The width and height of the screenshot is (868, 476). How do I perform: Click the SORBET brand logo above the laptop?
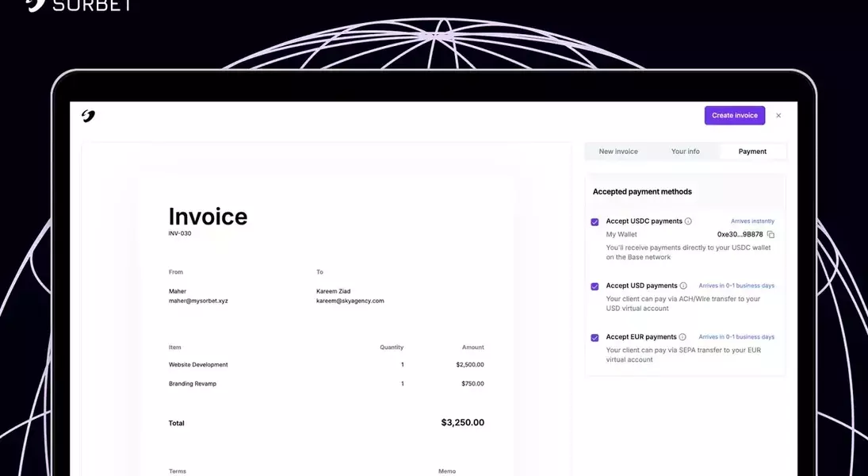tap(78, 5)
